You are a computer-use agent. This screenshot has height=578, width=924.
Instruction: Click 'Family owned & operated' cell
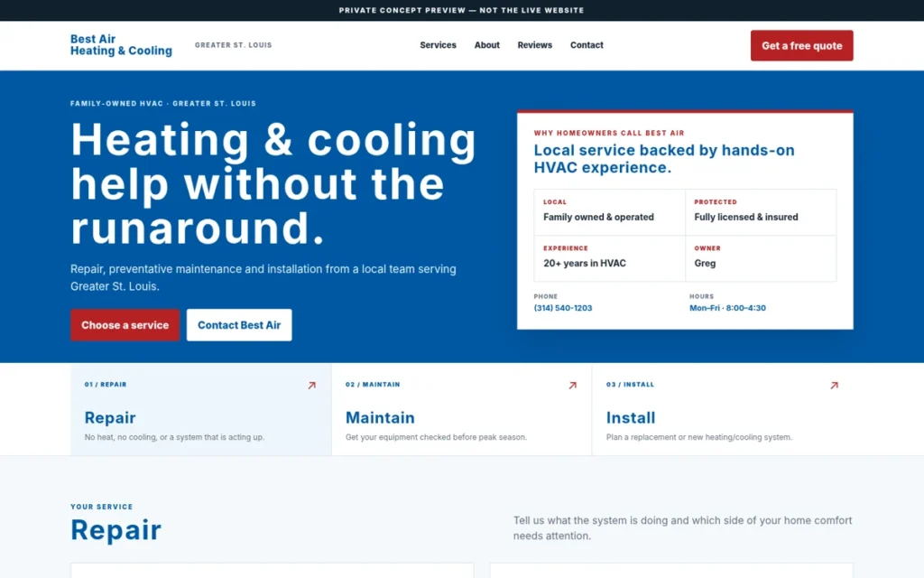[609, 212]
